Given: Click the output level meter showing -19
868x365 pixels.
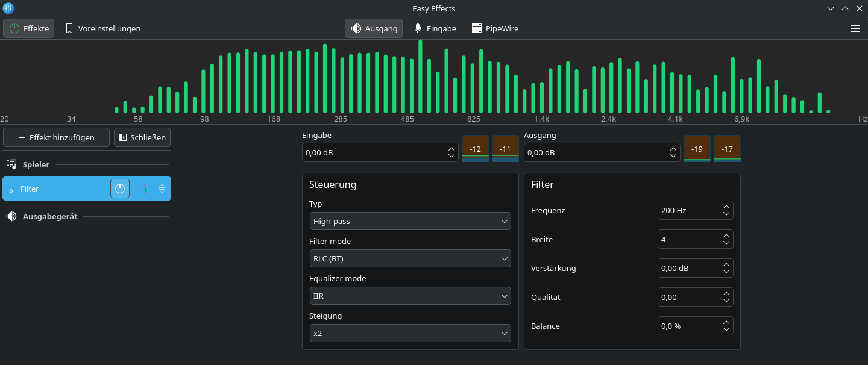Looking at the screenshot, I should [697, 149].
